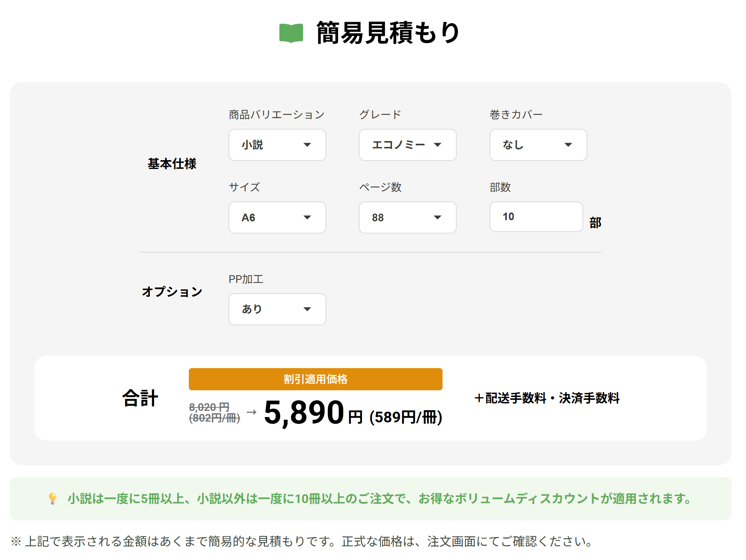Image resolution: width=746 pixels, height=560 pixels.
Task: Click the dropdown arrow beside エコノミー
Action: pos(438,145)
